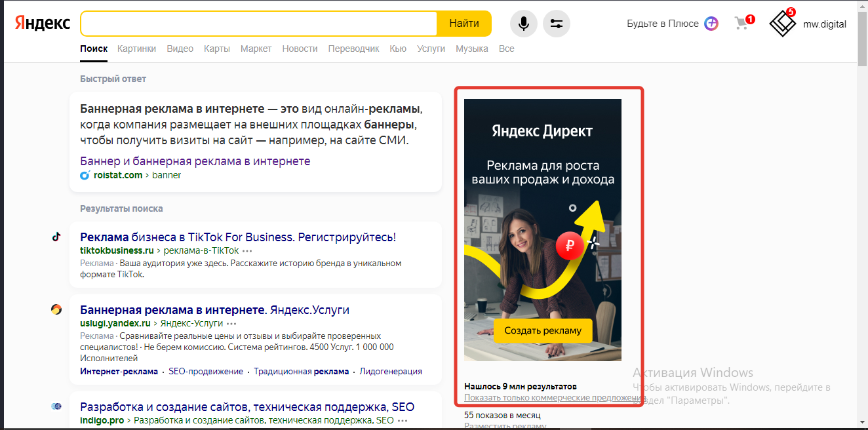Image resolution: width=868 pixels, height=430 pixels.
Task: Click 55 показов в месяц text
Action: click(502, 415)
